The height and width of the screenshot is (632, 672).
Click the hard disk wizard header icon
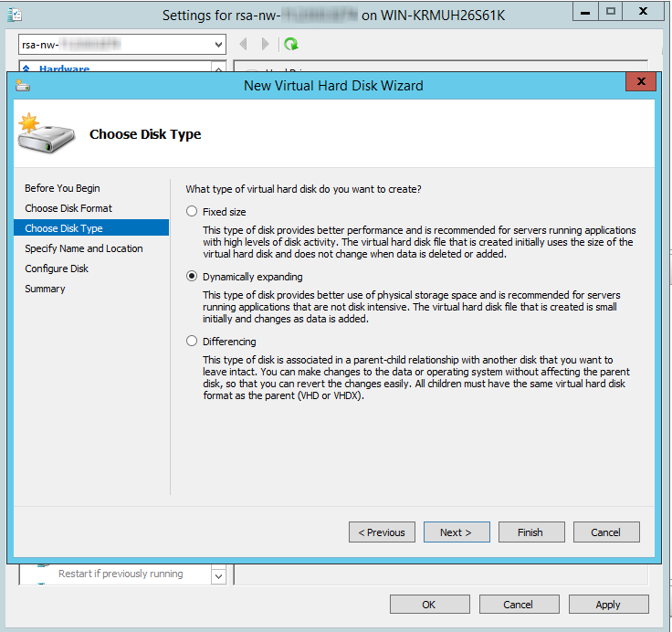point(47,134)
